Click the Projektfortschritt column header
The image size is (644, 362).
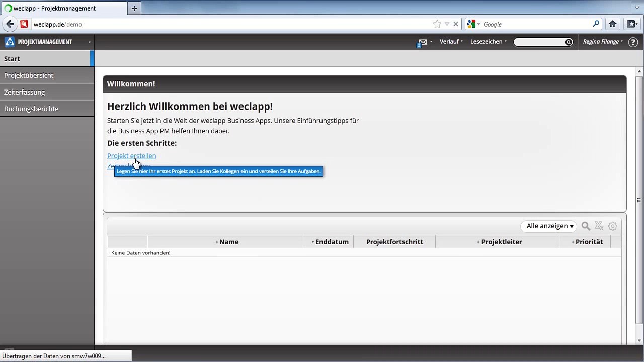[394, 242]
